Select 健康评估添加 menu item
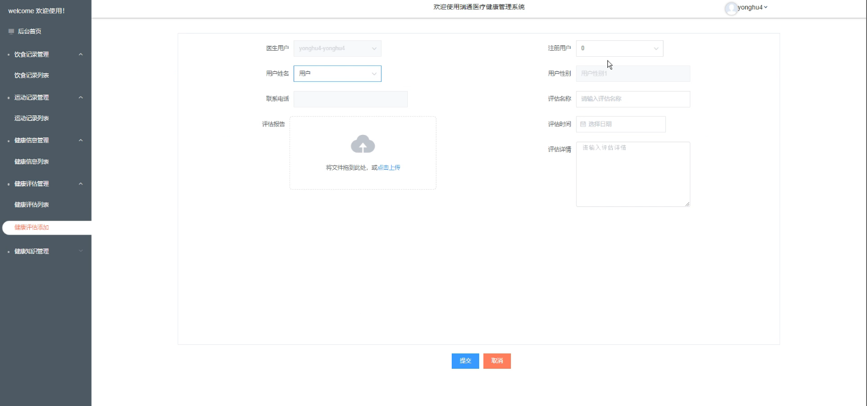868x406 pixels. (x=47, y=227)
